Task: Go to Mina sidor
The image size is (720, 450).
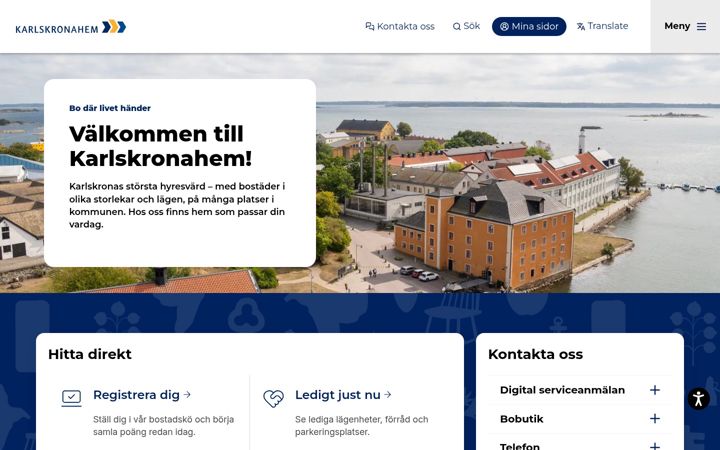Action: point(529,27)
